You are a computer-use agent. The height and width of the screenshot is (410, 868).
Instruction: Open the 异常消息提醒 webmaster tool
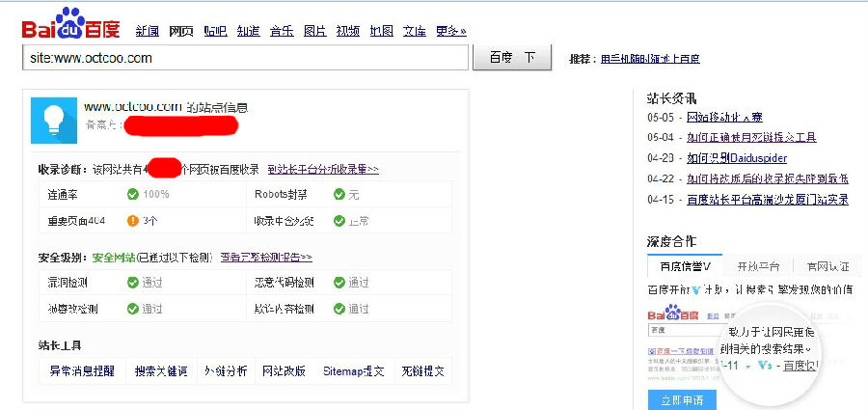[82, 371]
